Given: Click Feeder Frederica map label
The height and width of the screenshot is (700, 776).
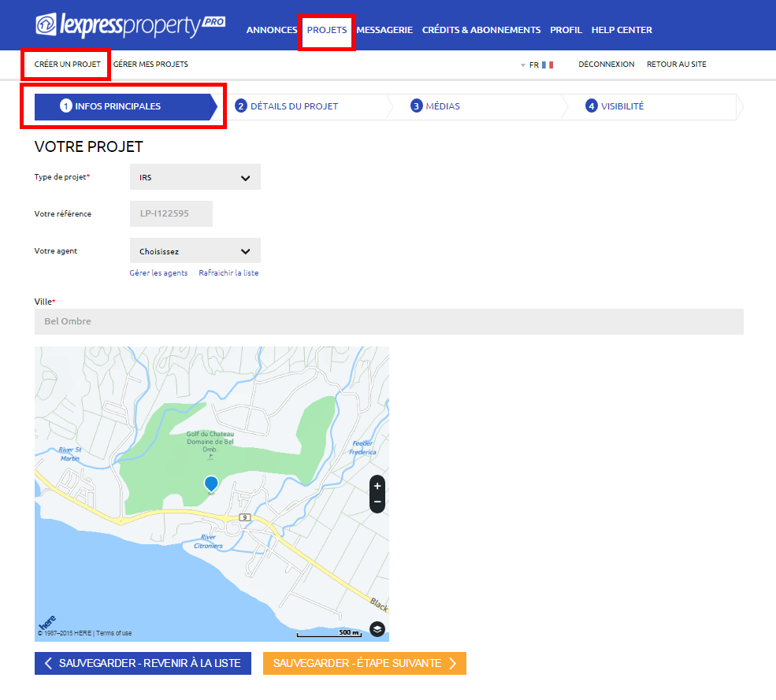Looking at the screenshot, I should tap(362, 448).
